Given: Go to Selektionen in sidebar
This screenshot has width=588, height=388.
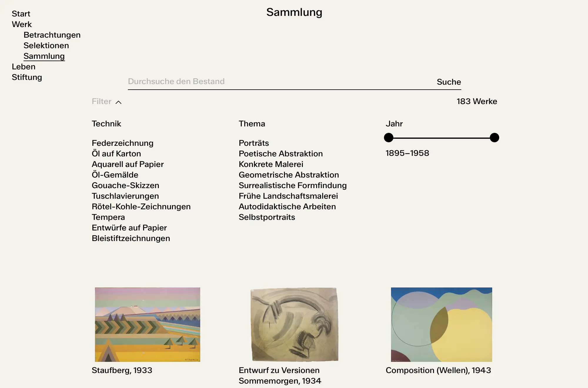Looking at the screenshot, I should click(x=46, y=46).
